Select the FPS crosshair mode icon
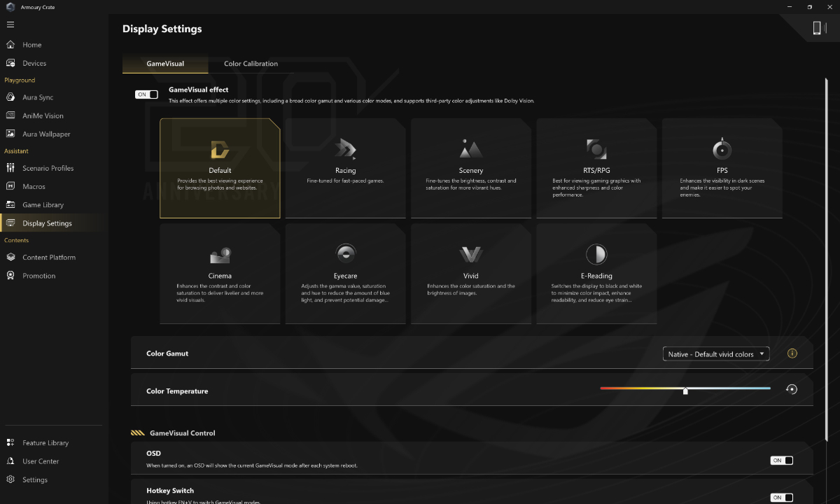The width and height of the screenshot is (840, 504). click(x=722, y=148)
